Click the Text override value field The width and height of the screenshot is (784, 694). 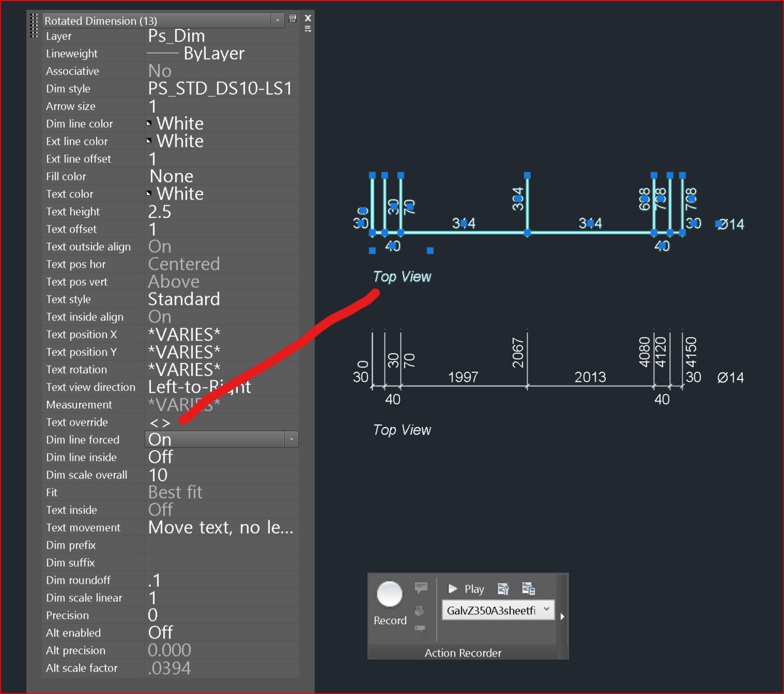(x=221, y=422)
